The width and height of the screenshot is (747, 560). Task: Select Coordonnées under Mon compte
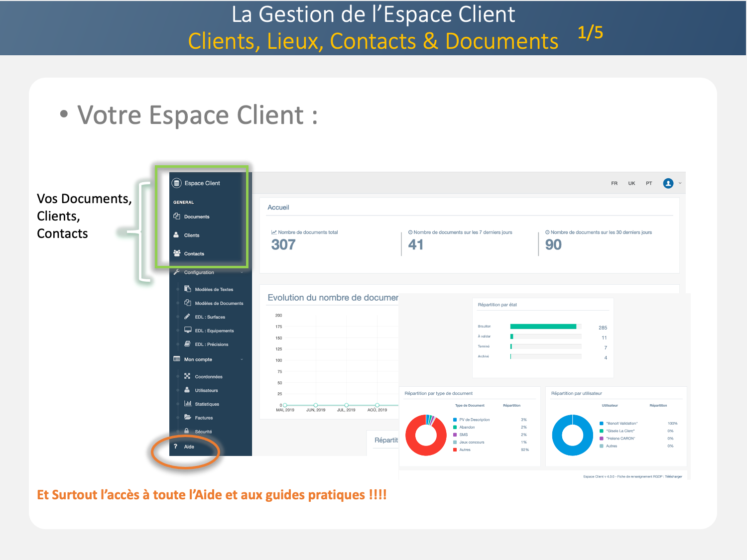coord(208,377)
